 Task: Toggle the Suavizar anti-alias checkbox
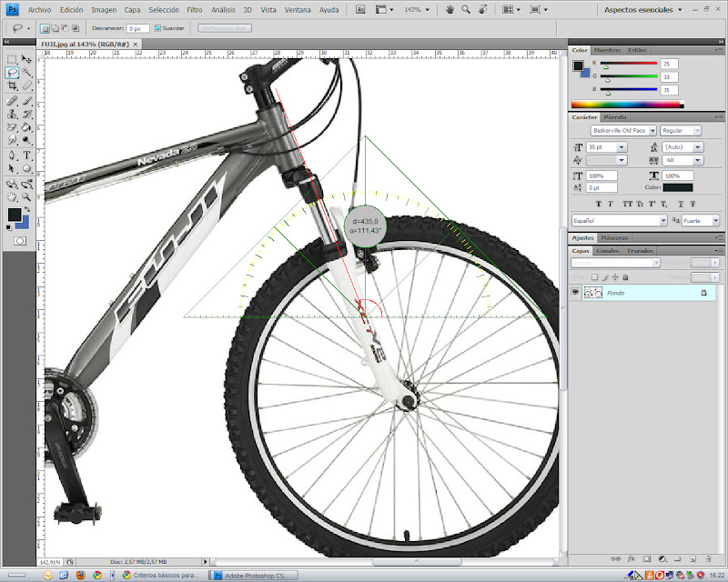157,28
